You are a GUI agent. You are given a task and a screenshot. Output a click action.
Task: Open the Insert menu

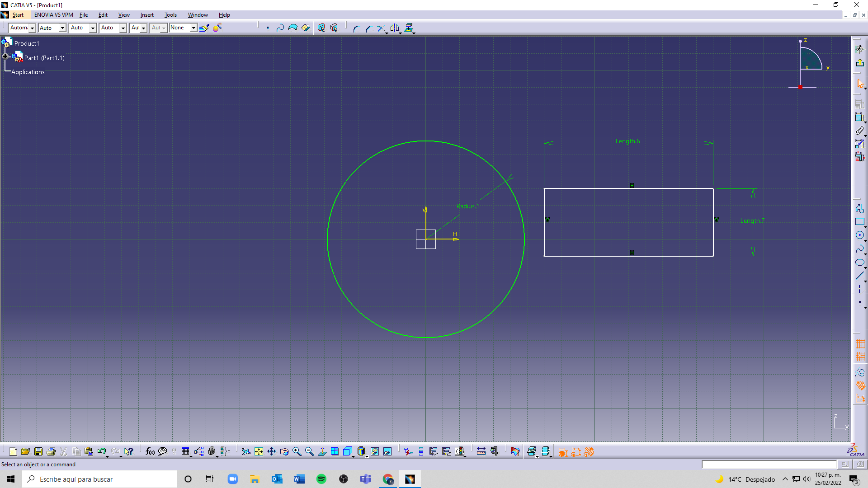point(146,15)
